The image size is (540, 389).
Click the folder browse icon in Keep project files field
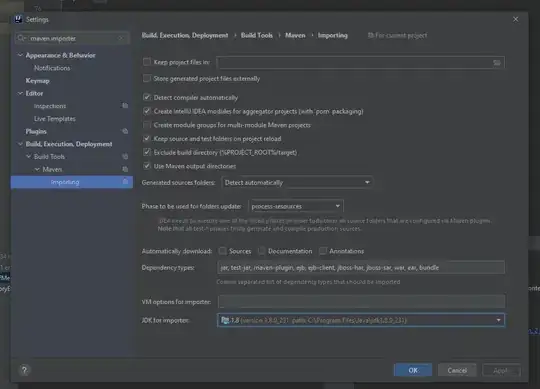(x=497, y=63)
